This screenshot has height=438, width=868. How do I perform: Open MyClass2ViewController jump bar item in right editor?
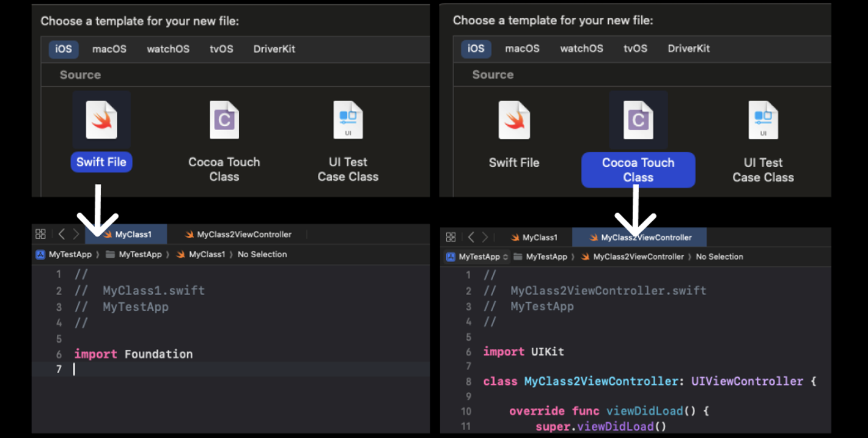[x=633, y=257]
